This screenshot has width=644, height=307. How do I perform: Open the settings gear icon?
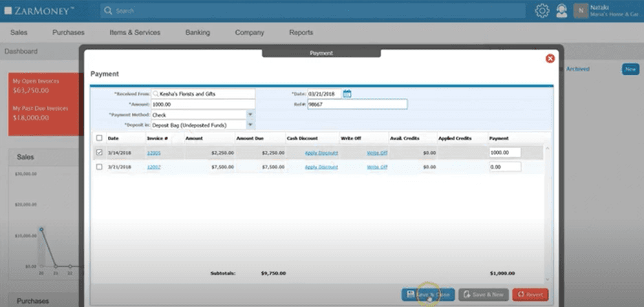(x=542, y=11)
